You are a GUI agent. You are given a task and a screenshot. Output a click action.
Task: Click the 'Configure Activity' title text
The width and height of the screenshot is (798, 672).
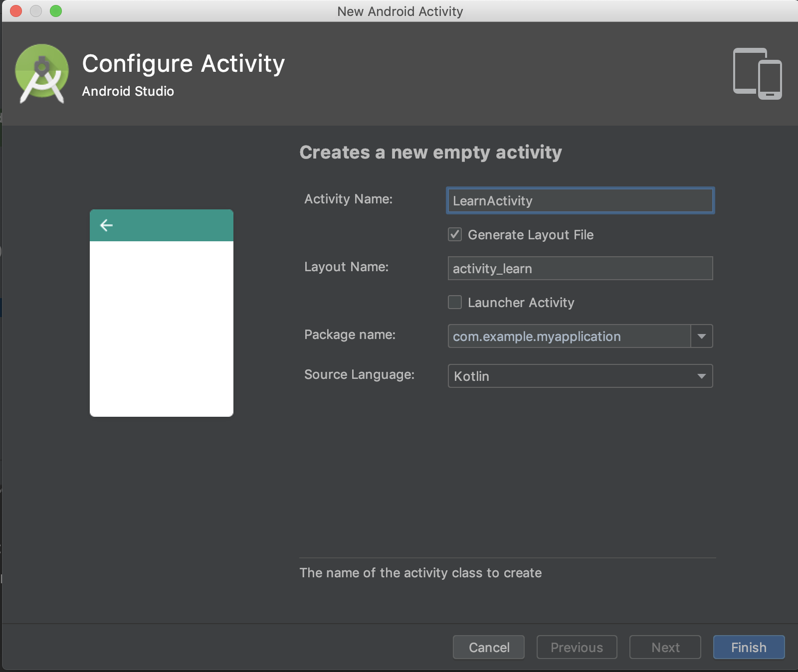[x=184, y=64]
